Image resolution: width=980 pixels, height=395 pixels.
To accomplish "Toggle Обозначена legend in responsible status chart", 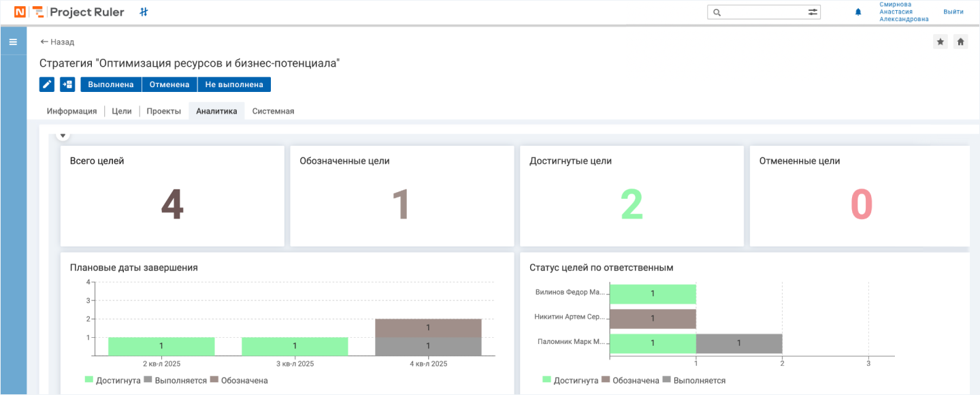I will [631, 380].
